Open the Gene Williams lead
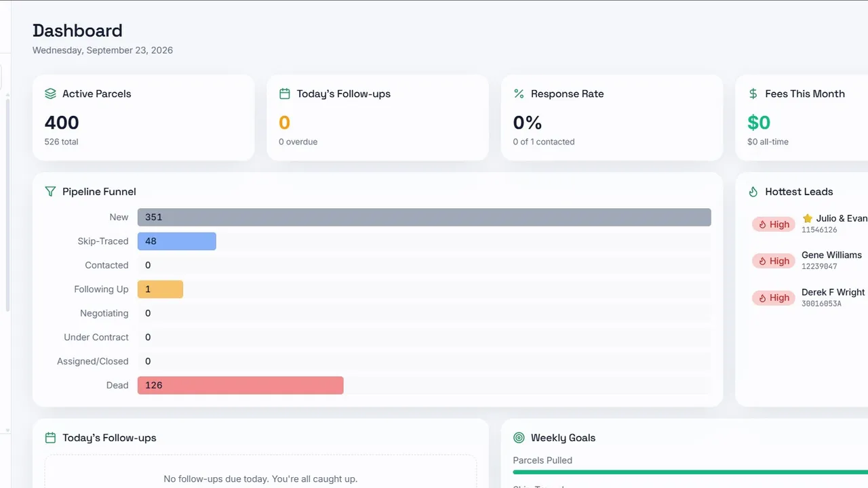This screenshot has width=868, height=488. click(831, 255)
